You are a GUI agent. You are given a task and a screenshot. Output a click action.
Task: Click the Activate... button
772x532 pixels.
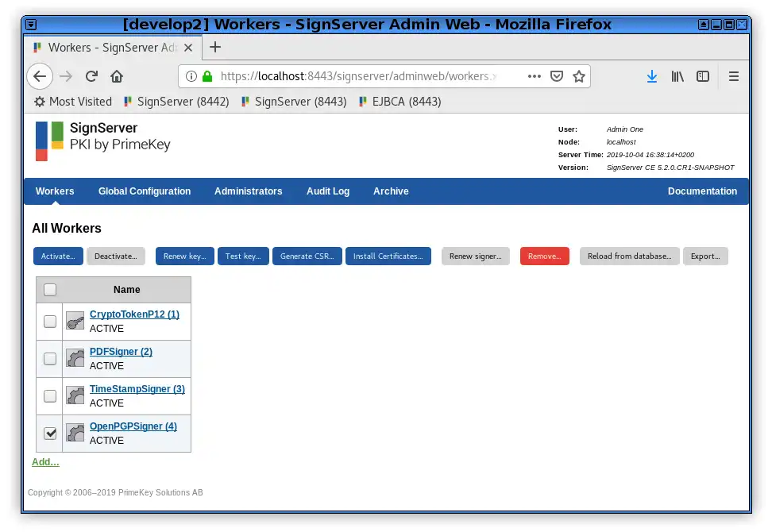[x=58, y=256]
